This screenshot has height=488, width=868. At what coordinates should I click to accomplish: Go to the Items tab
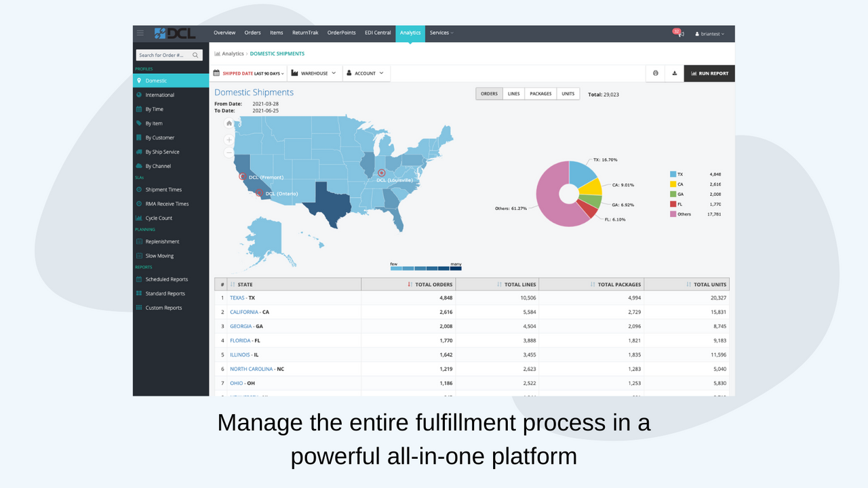(276, 33)
